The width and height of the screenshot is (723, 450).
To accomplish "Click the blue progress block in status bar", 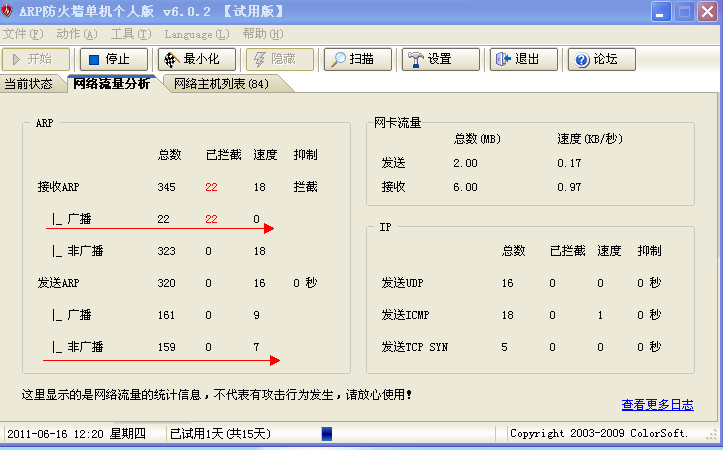I will pyautogui.click(x=327, y=433).
